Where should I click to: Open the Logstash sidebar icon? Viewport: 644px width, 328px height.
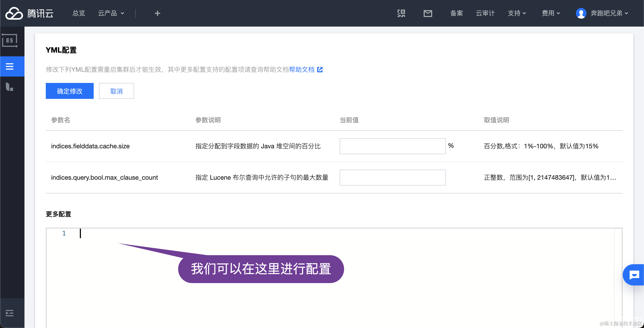(10, 87)
